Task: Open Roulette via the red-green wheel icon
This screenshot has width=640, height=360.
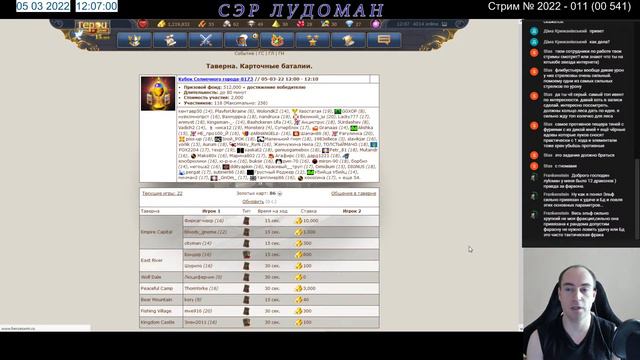Action: click(x=277, y=40)
